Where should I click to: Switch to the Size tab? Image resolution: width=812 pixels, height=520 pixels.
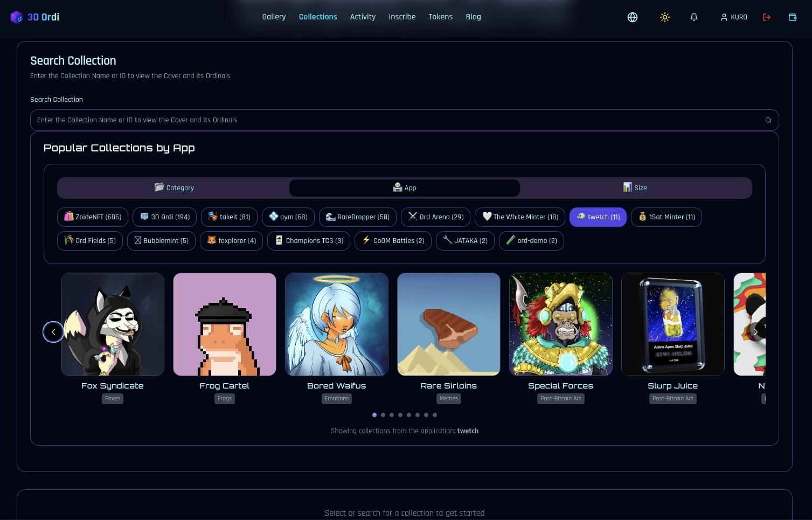pos(635,188)
